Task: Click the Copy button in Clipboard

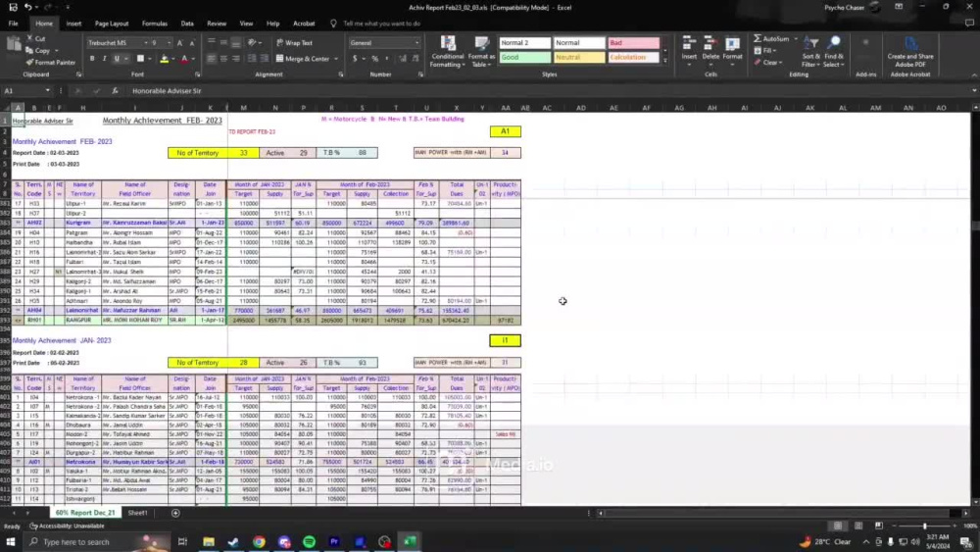Action: (38, 51)
